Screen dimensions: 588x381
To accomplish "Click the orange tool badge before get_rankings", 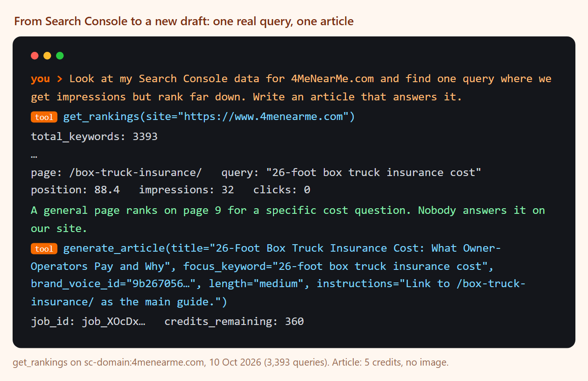I will [x=44, y=117].
